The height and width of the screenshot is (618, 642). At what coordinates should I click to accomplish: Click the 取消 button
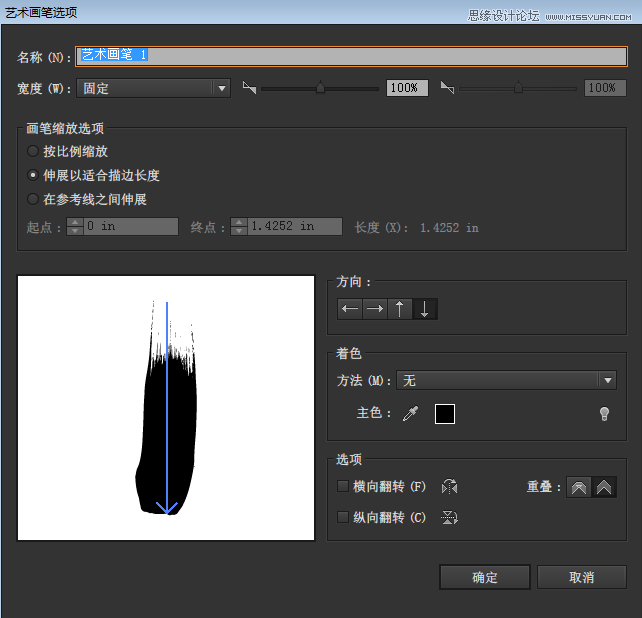tap(582, 577)
